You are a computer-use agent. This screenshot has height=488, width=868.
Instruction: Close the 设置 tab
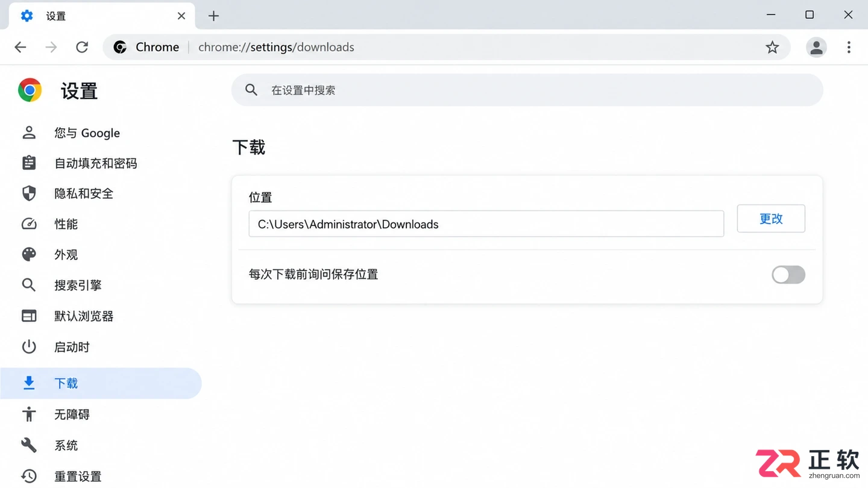(x=181, y=16)
